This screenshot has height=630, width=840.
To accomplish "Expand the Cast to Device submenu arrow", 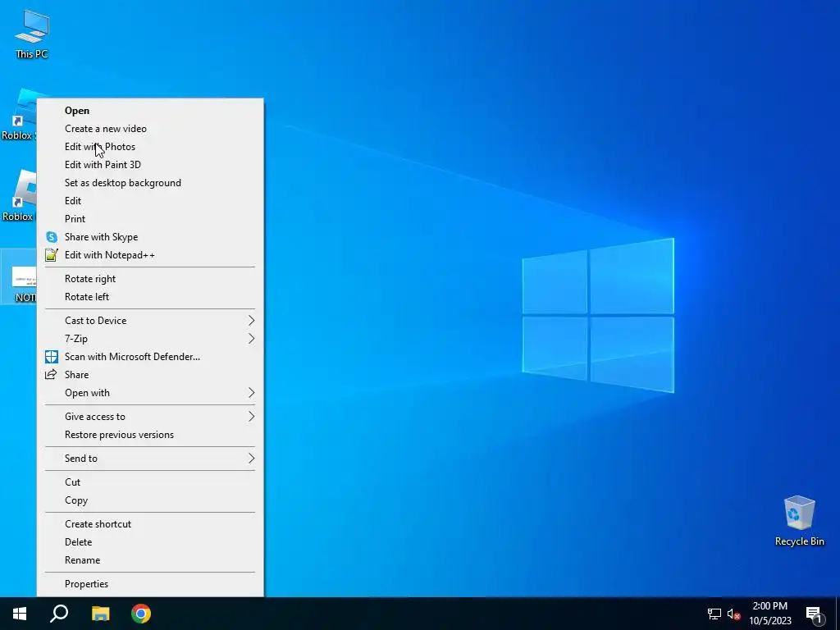I will 251,321.
